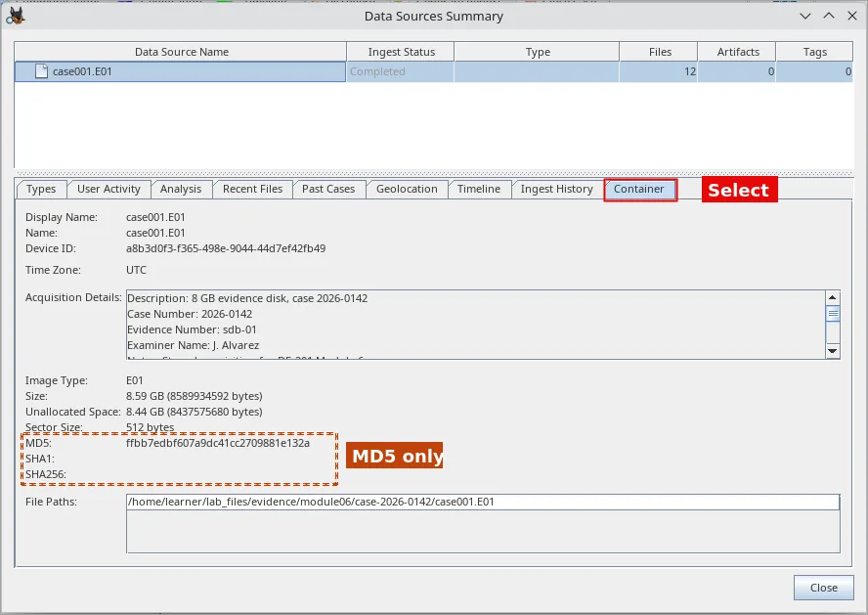Viewport: 868px width, 615px height.
Task: Switch to the User Activity tab
Action: [108, 189]
